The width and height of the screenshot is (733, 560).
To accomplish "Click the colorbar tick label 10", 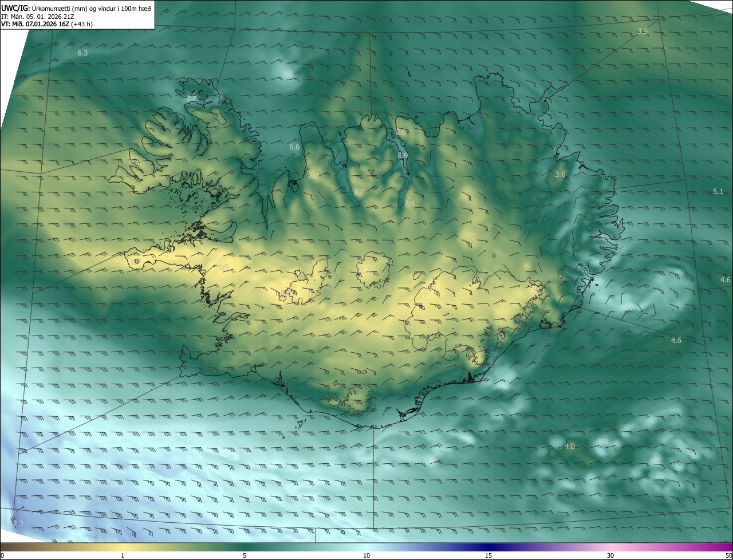I will (366, 555).
